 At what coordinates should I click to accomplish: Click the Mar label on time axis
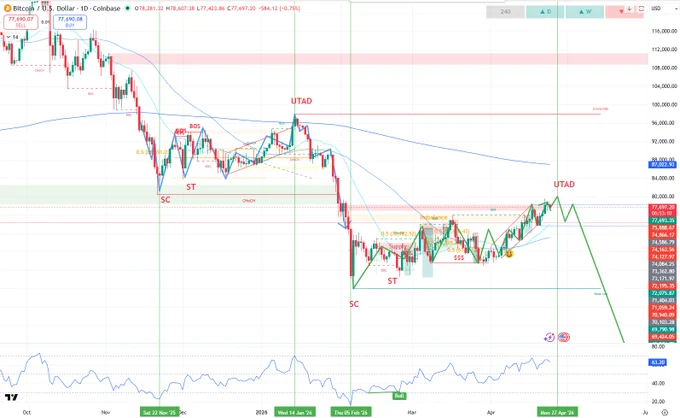(412, 412)
